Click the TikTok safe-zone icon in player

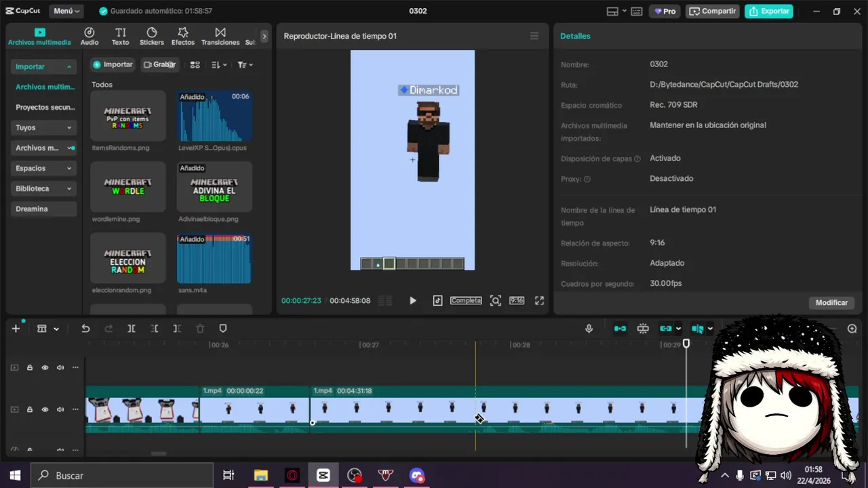[437, 300]
